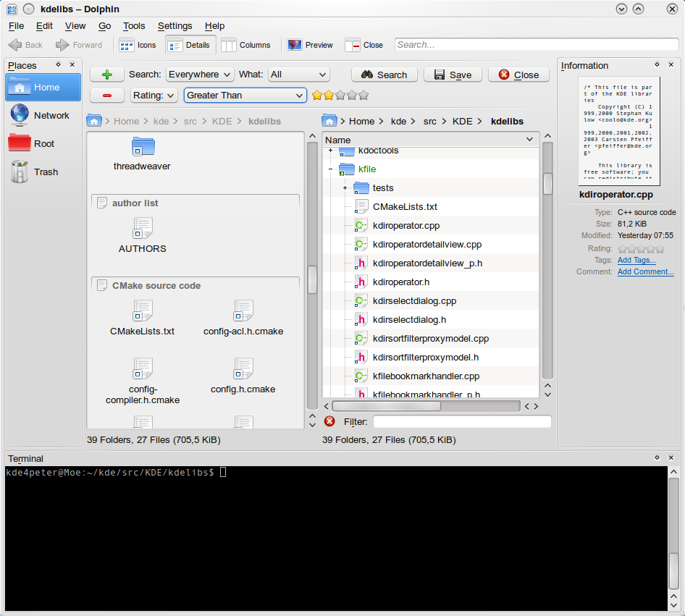Add a search criterion with the green plus
The width and height of the screenshot is (685, 616).
click(107, 74)
